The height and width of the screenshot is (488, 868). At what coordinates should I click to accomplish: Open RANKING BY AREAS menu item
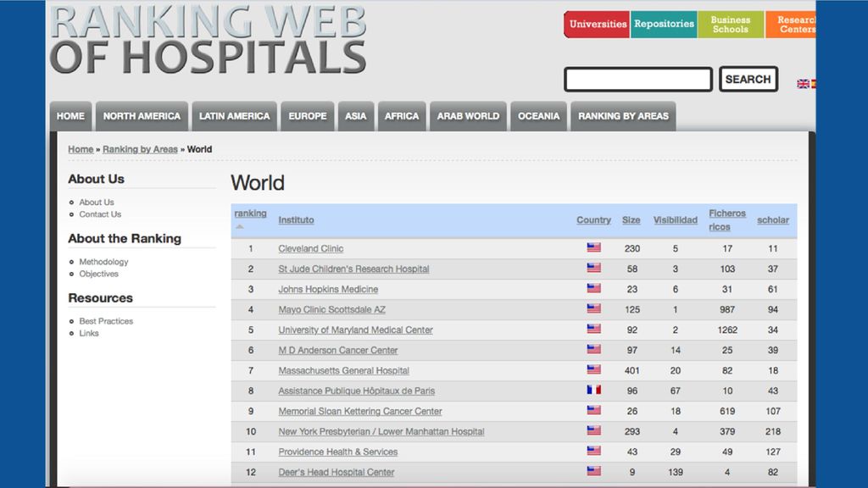click(623, 116)
